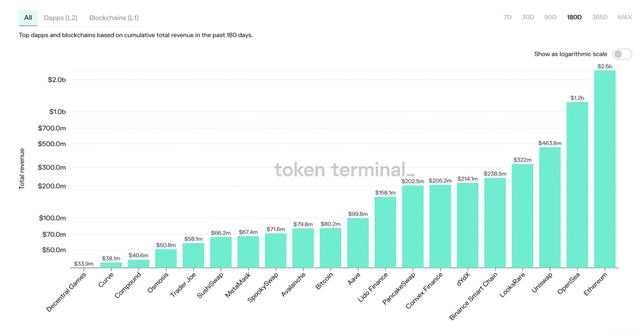Screen dimensions: 644x333
Task: Choose the 30D time range
Action: pos(528,17)
